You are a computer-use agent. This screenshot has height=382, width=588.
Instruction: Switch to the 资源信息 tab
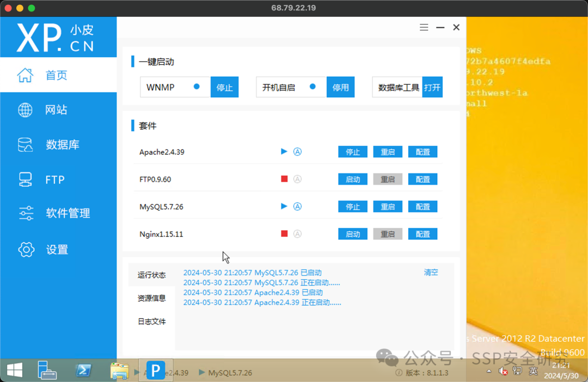tap(151, 298)
